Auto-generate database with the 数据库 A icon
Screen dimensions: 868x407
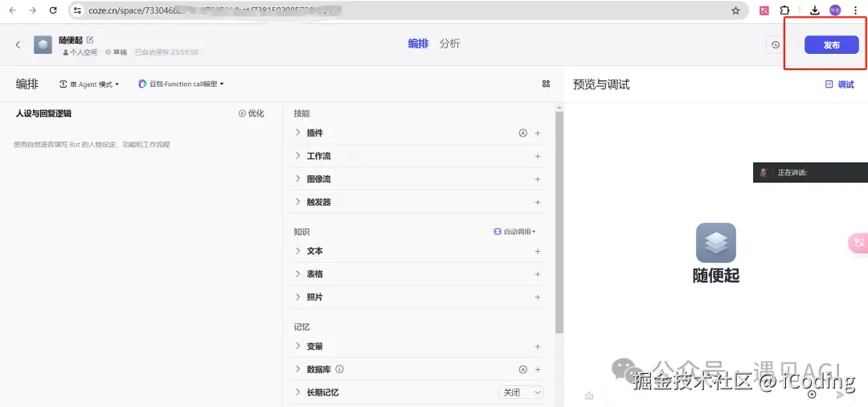coord(522,369)
